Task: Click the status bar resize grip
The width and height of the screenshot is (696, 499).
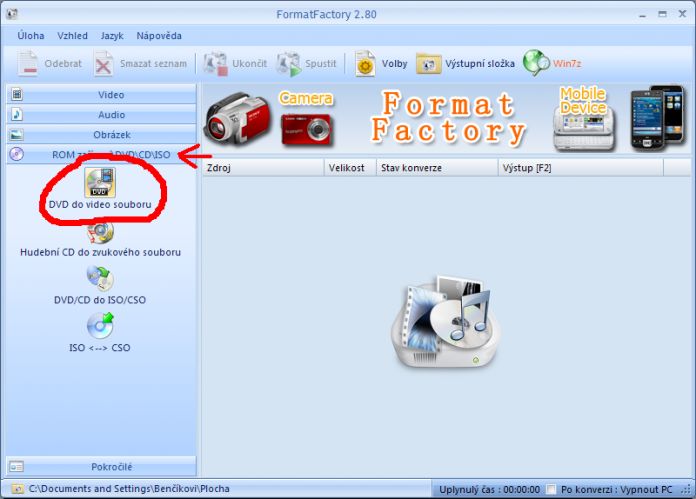Action: (x=686, y=490)
